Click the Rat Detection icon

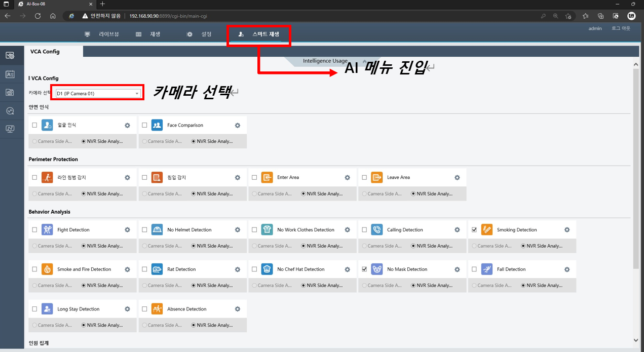coord(157,269)
